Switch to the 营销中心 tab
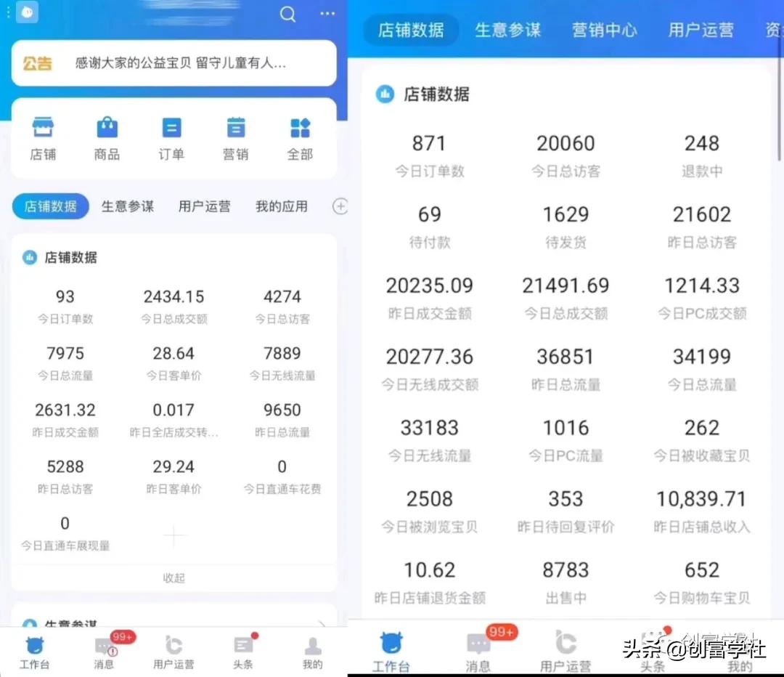The image size is (784, 677). click(604, 29)
